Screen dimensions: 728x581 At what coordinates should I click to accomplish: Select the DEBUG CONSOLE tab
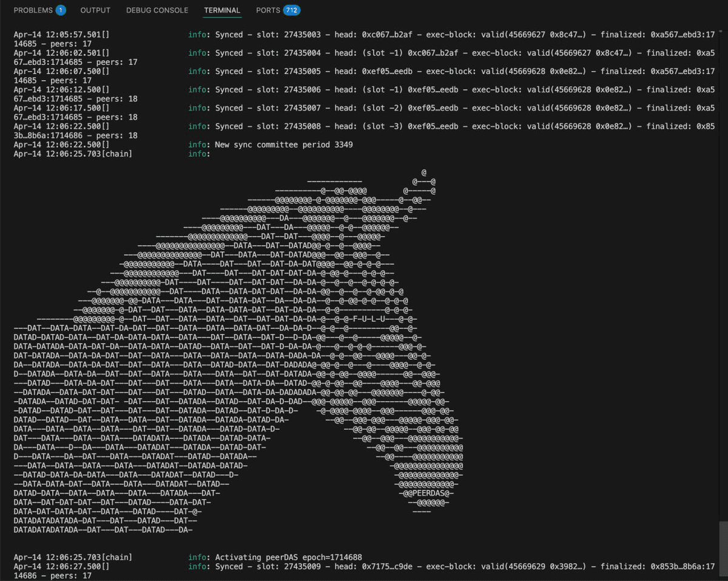click(x=157, y=10)
